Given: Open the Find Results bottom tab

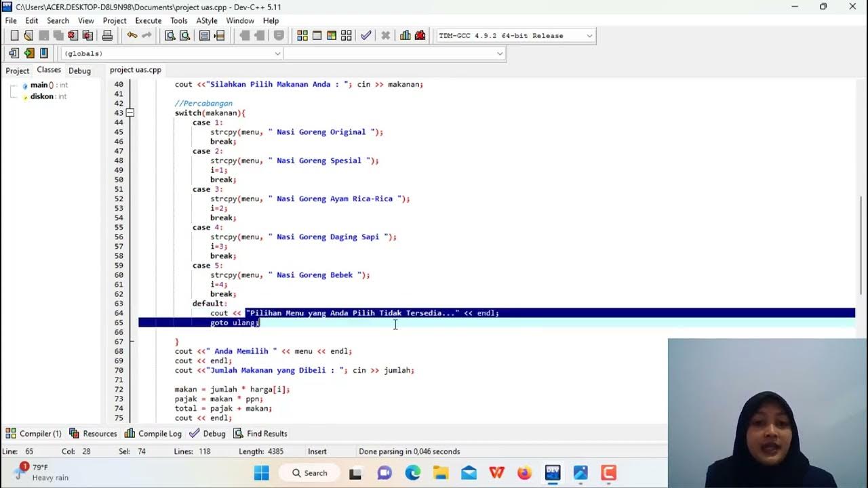Looking at the screenshot, I should [x=260, y=434].
